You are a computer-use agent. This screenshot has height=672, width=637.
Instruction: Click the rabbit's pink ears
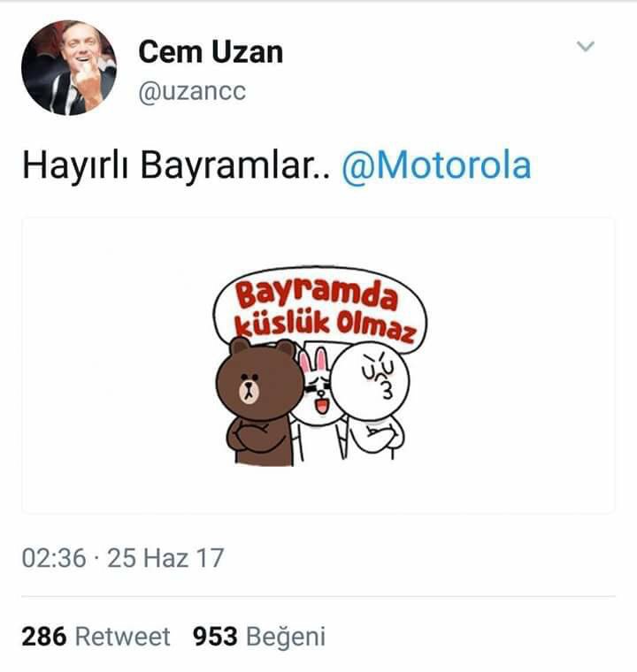point(312,359)
